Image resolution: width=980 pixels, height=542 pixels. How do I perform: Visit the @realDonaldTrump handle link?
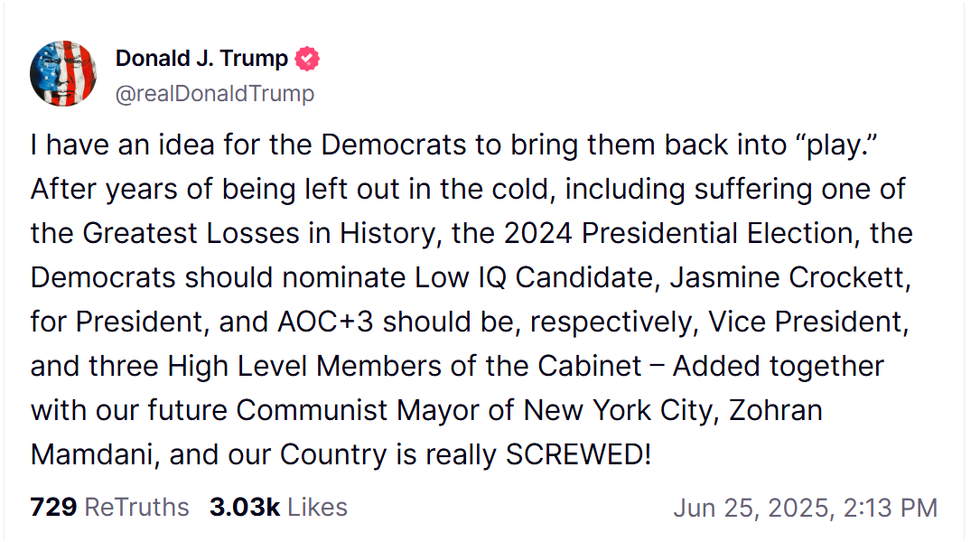tap(215, 93)
